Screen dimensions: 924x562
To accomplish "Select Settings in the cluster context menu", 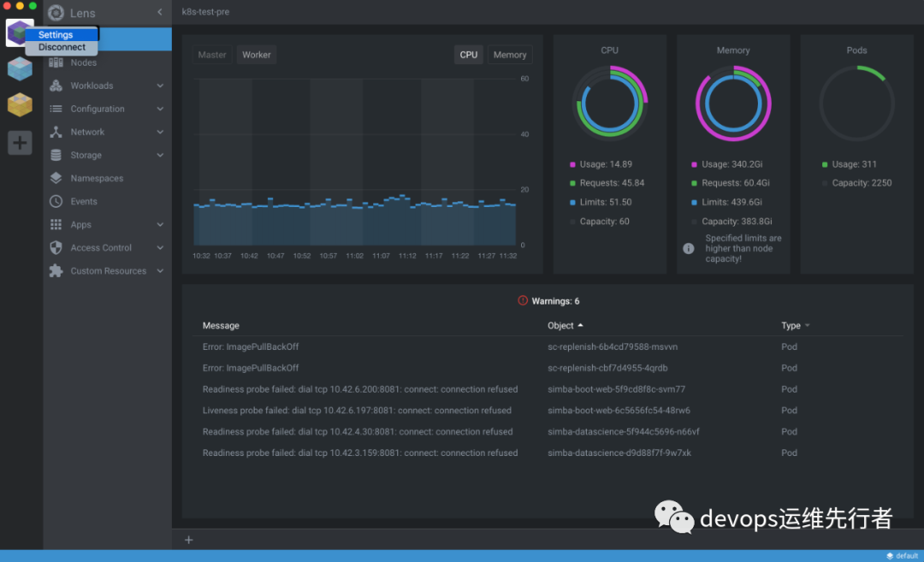I will (62, 35).
